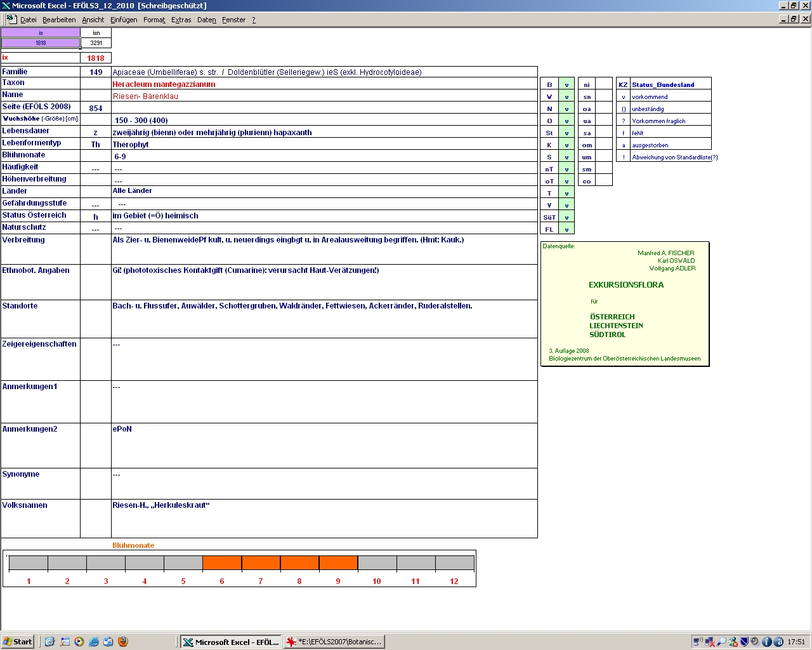Viewport: 812px width, 650px height.
Task: Click the magnifier icon in system tray
Action: coord(721,642)
